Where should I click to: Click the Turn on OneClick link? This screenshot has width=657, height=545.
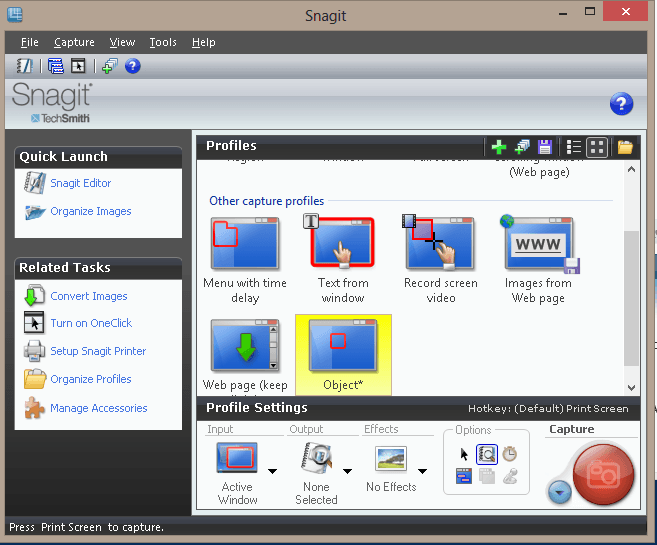[91, 323]
